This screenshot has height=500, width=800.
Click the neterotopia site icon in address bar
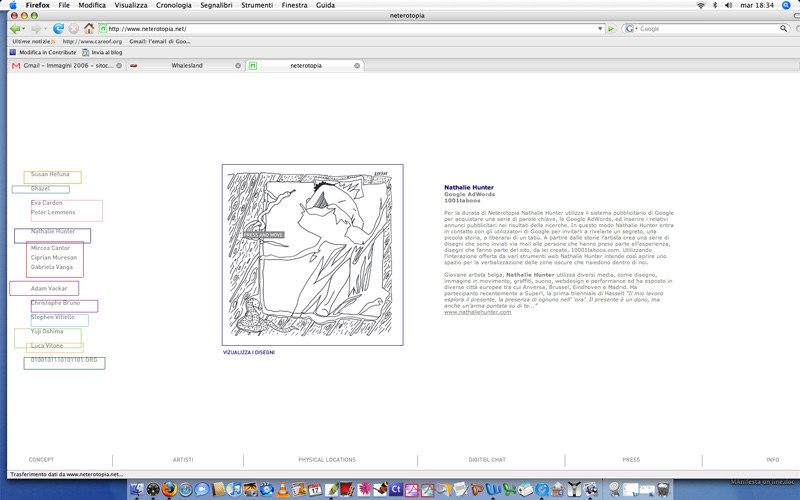pyautogui.click(x=103, y=29)
